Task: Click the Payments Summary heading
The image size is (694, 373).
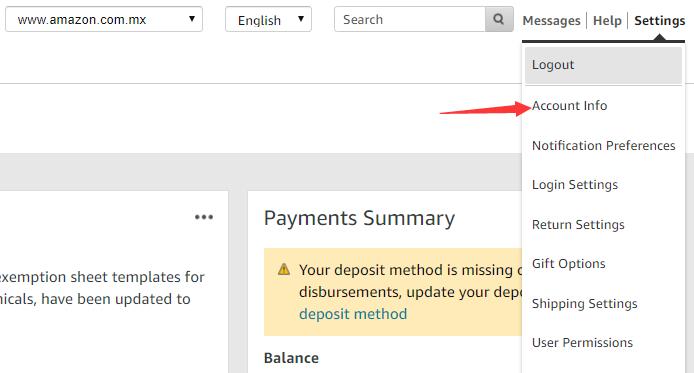Action: pos(359,218)
